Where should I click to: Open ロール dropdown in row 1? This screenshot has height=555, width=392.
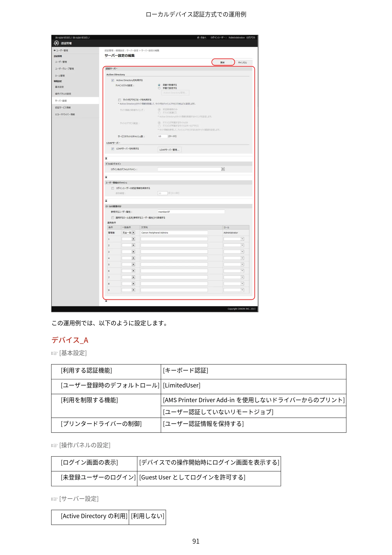(234, 239)
